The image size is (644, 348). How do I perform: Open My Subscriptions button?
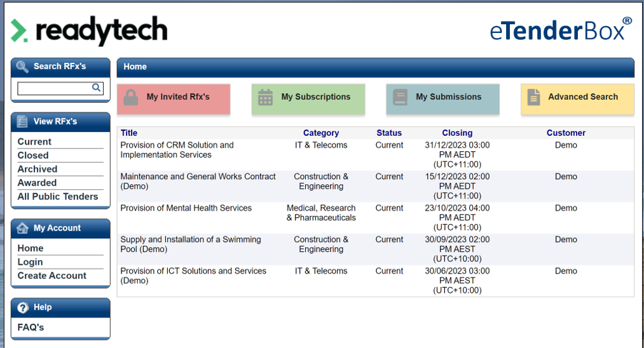308,99
